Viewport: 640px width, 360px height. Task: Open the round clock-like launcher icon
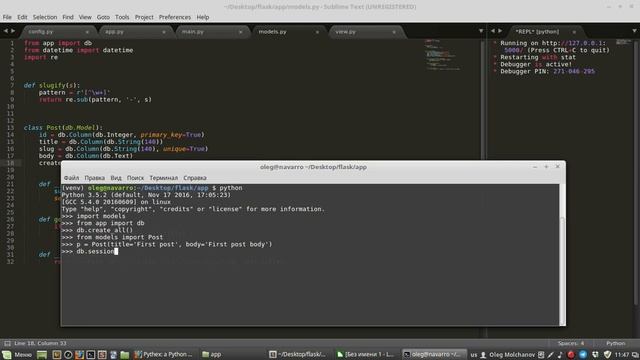pyautogui.click(x=68, y=355)
